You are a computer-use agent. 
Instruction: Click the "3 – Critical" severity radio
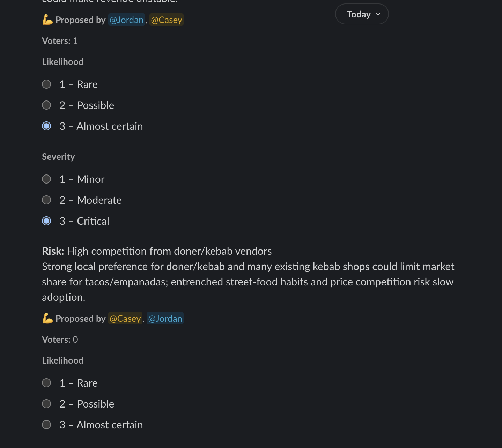coord(46,221)
